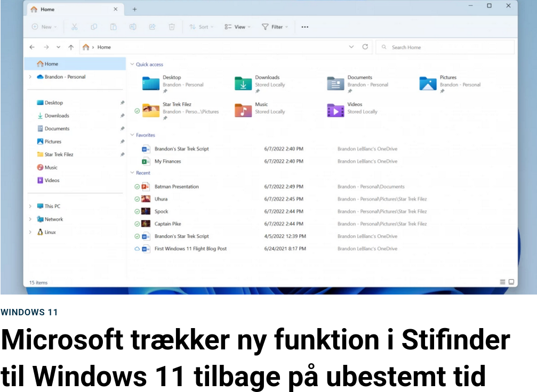Click the Delete trash icon
The image size is (537, 392).
click(172, 27)
